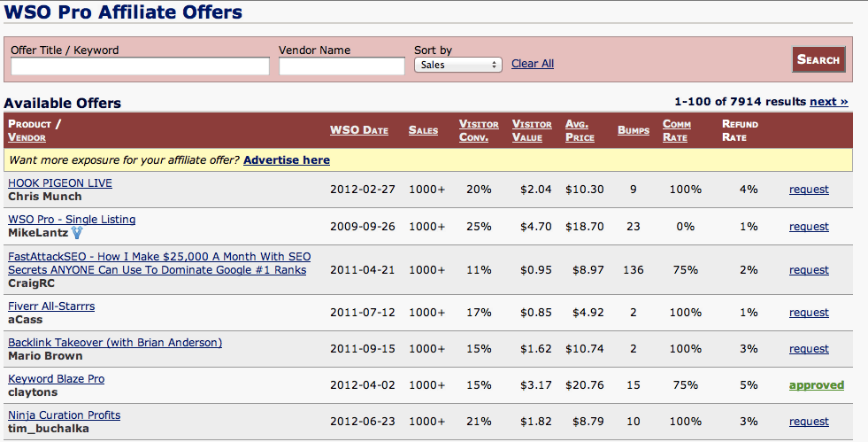Go to next results page link
The width and height of the screenshot is (868, 442).
(x=829, y=101)
